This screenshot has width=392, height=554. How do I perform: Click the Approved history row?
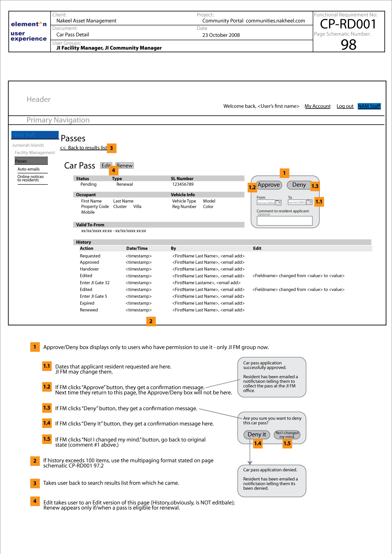click(x=162, y=262)
